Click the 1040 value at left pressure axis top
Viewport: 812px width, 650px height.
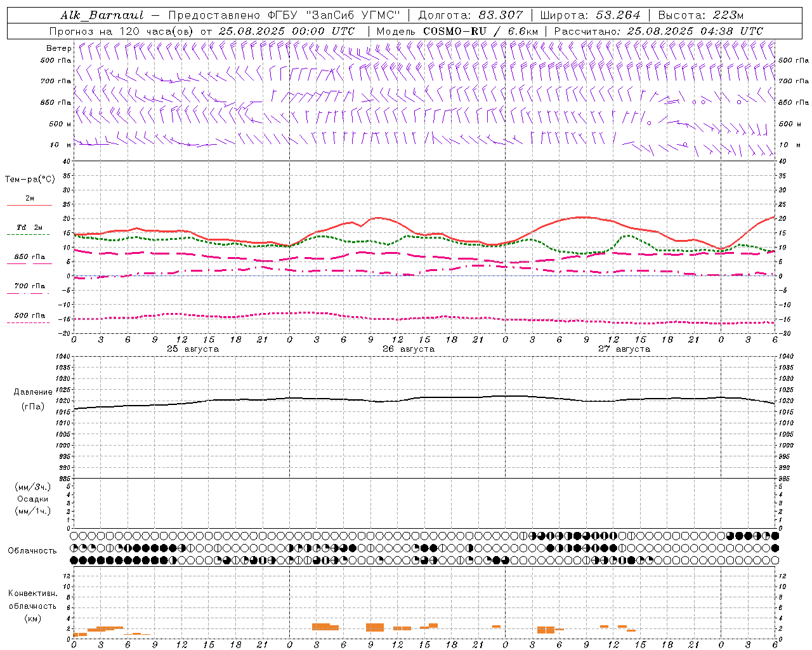(62, 357)
